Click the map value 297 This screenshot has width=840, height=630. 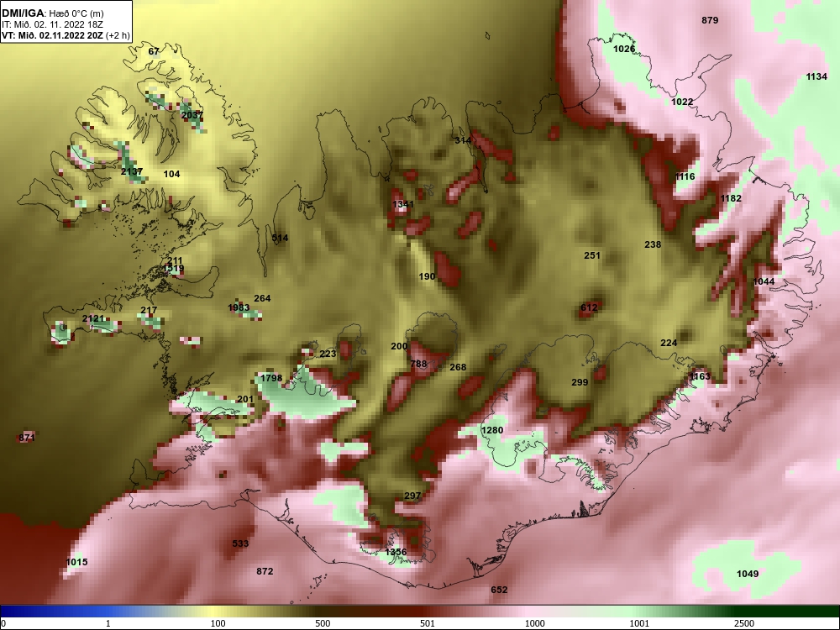[412, 496]
